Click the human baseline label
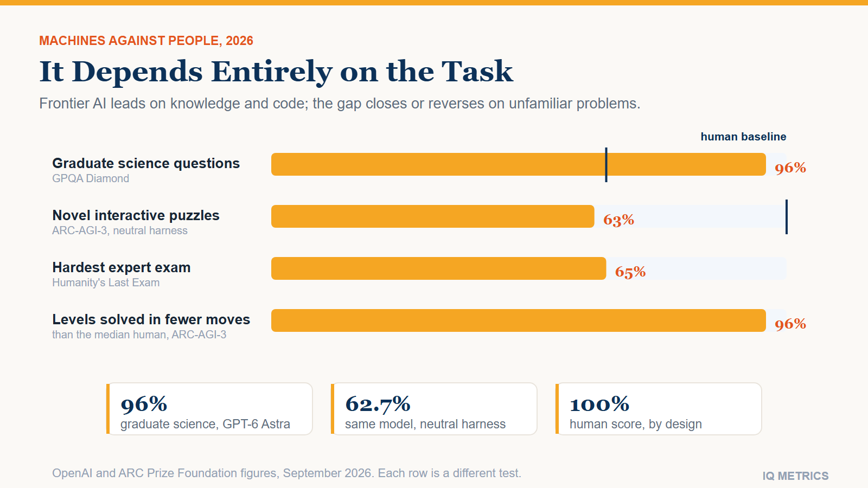 pyautogui.click(x=743, y=137)
